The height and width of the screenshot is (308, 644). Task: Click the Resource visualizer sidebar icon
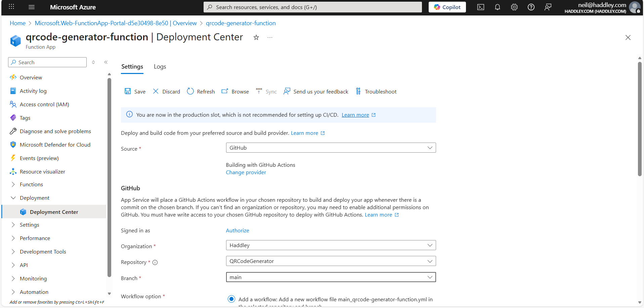[13, 171]
